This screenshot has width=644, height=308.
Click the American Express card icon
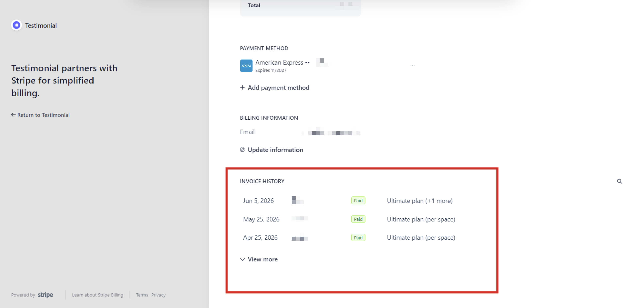click(246, 66)
